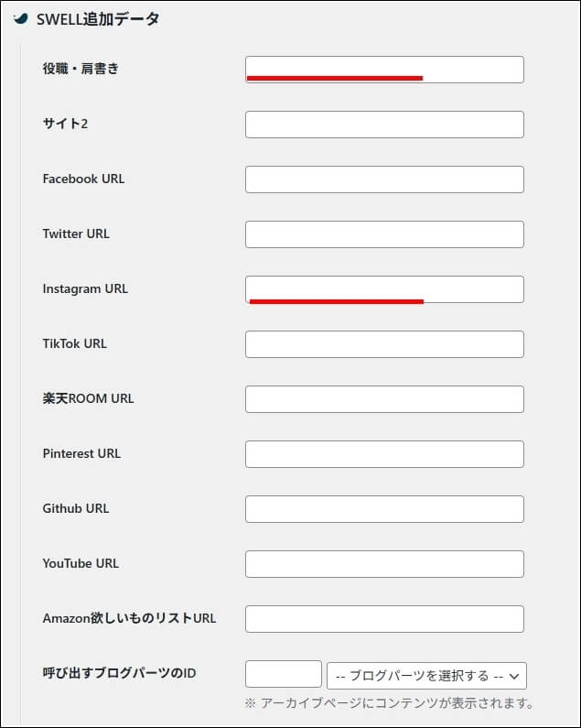The width and height of the screenshot is (581, 728).
Task: Select the Pinterest URL input field
Action: coord(384,454)
